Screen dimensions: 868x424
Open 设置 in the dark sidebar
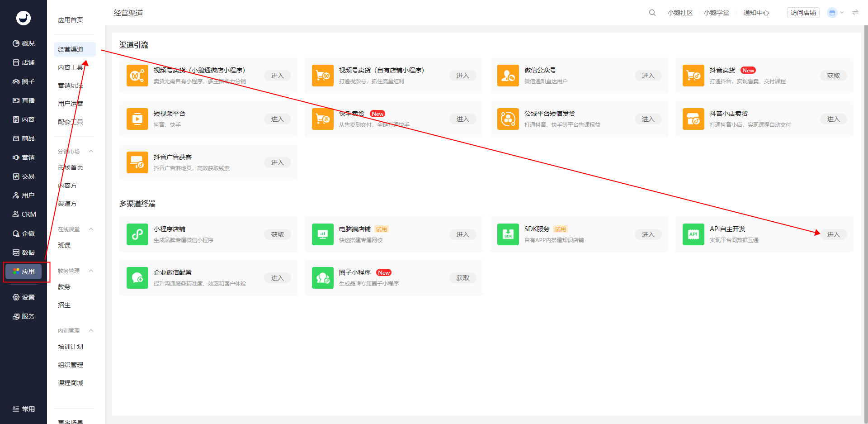tap(24, 297)
